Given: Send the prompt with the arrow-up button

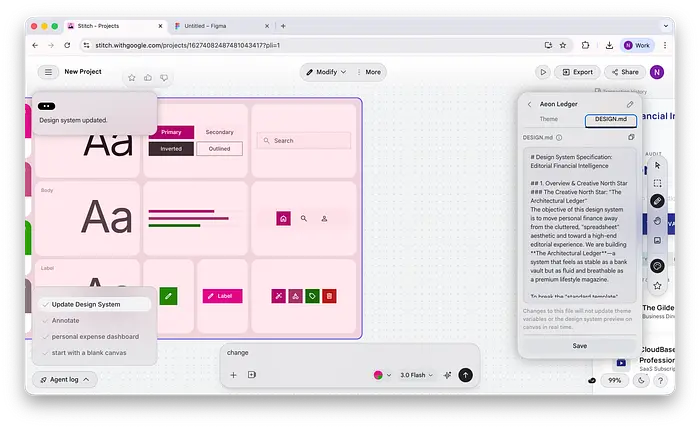Looking at the screenshot, I should [465, 375].
